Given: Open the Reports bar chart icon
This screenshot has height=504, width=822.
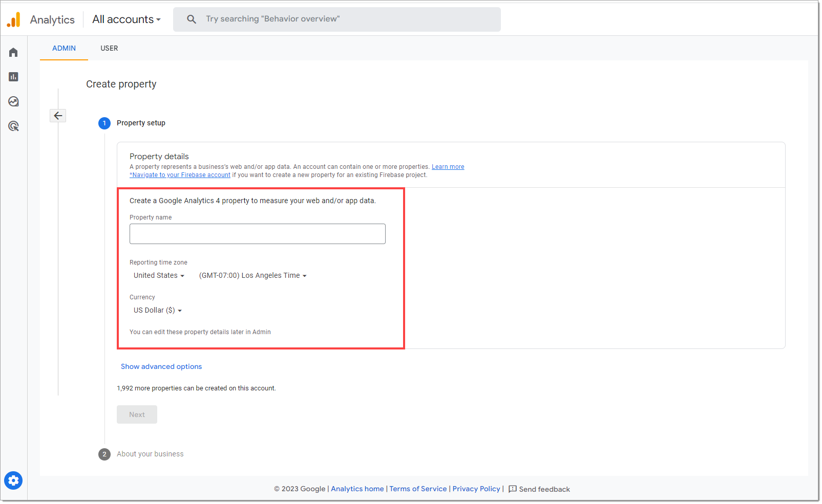Looking at the screenshot, I should (13, 77).
